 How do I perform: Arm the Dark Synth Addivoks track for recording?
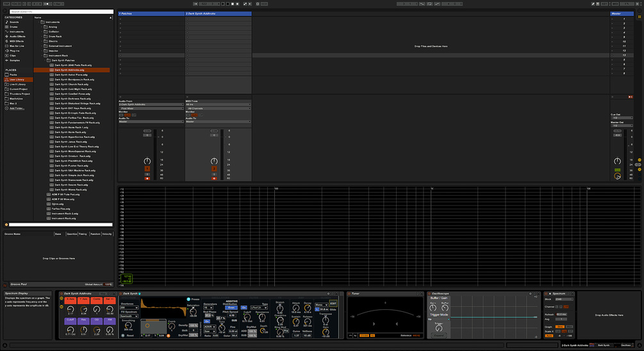click(x=214, y=178)
